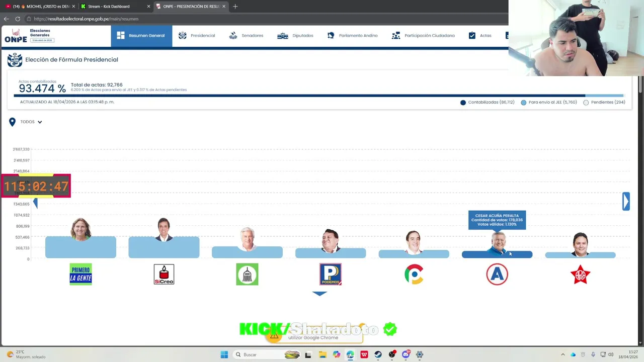Click the Parlamento Andino icon
Screen dimensions: 644x362
coord(331,36)
